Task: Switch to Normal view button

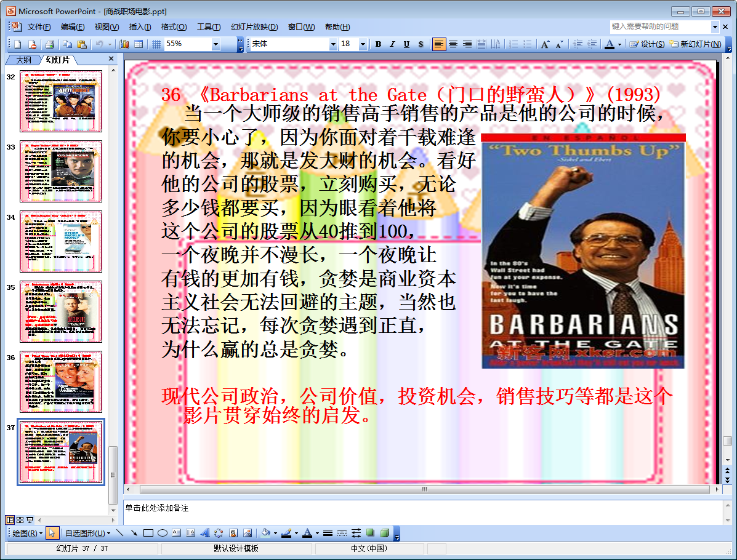Action: coord(10,519)
